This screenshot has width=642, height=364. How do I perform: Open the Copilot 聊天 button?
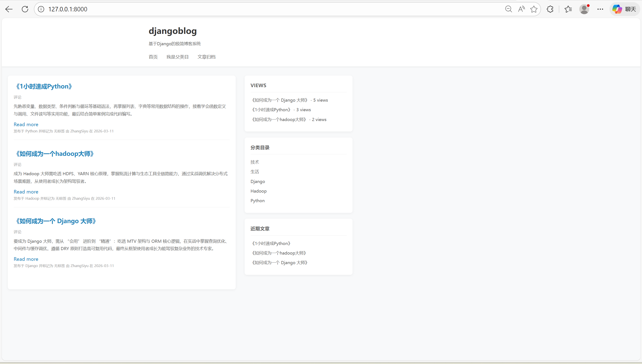click(x=624, y=9)
